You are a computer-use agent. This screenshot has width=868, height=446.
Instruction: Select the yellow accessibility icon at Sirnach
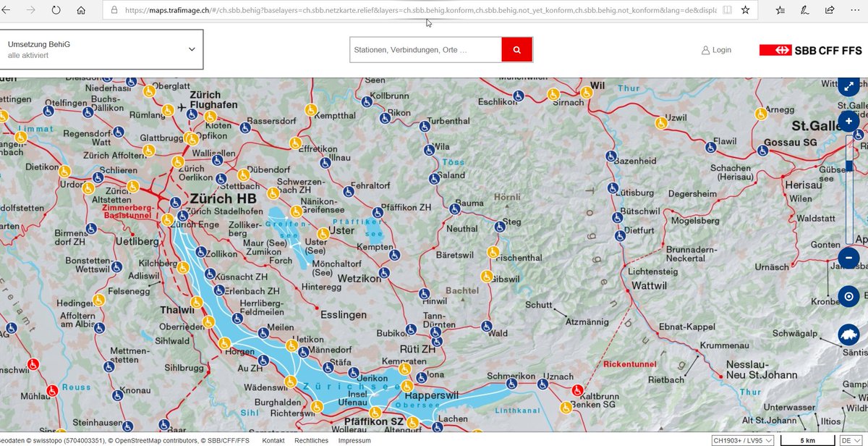coord(553,94)
